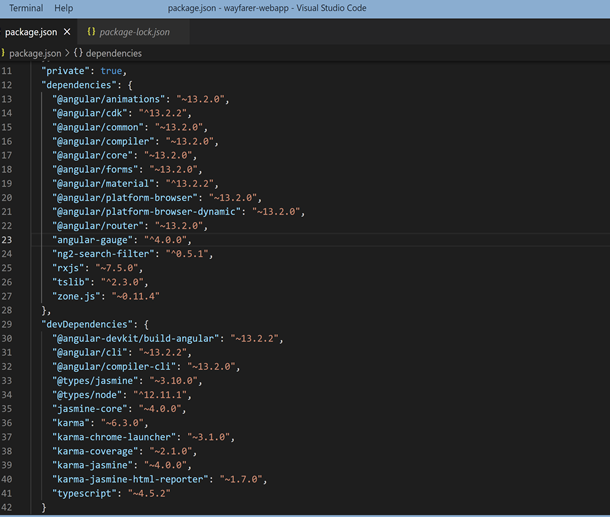Viewport: 610px width, 517px height.
Task: Click "@types/node" on line 34
Action: [x=87, y=394]
